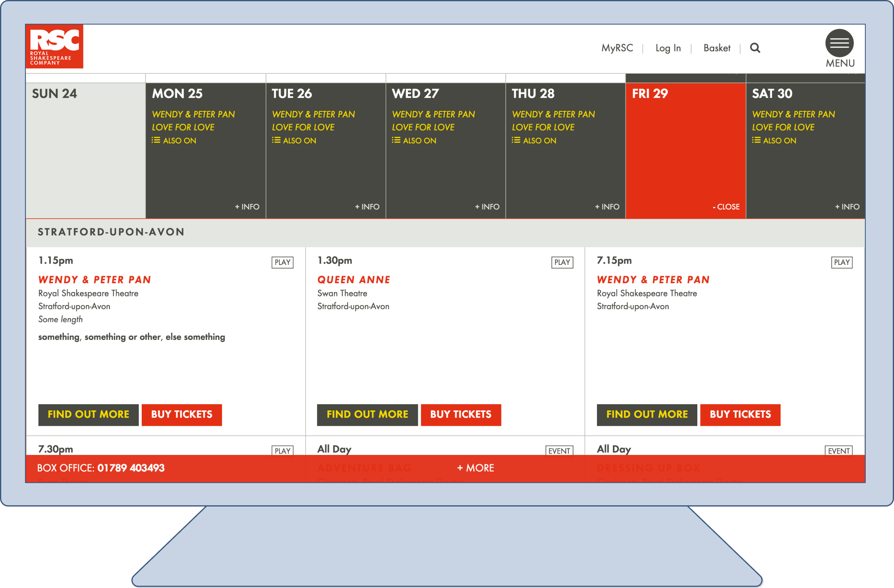Screen dimensions: 894x588
Task: Select the WED 27 day heading
Action: point(415,94)
